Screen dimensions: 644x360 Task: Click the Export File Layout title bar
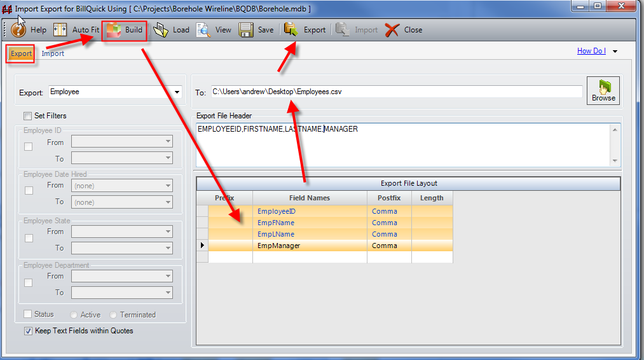click(408, 184)
